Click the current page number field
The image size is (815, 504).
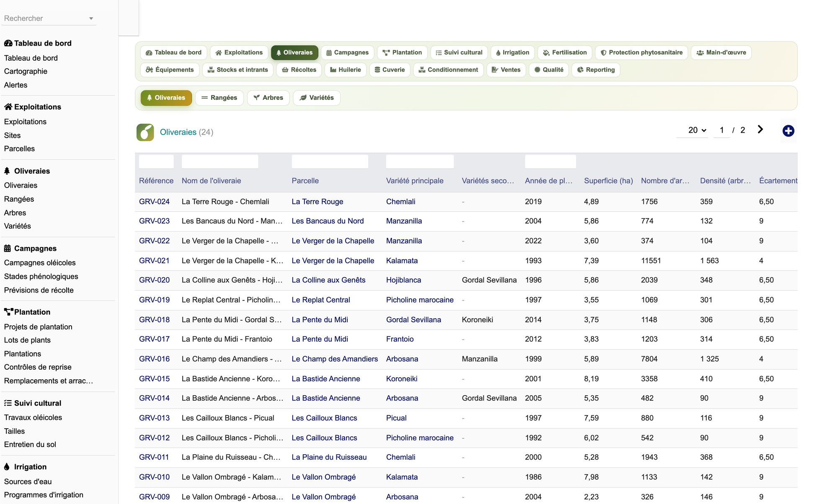point(722,130)
